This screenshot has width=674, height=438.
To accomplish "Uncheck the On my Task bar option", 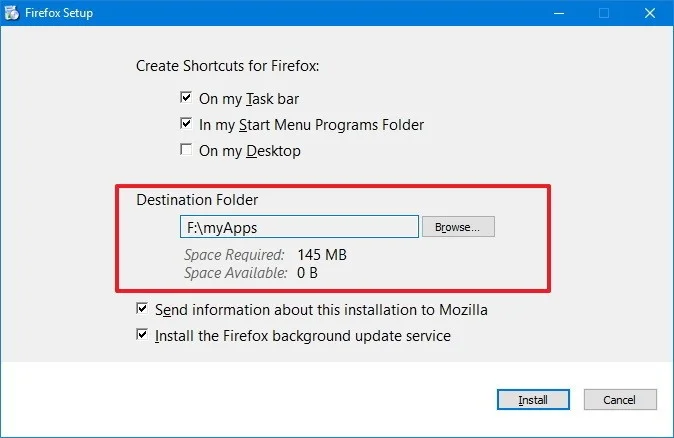I will click(186, 99).
